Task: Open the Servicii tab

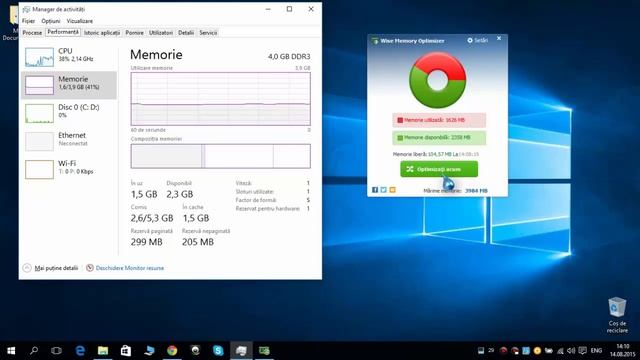Action: [x=208, y=33]
